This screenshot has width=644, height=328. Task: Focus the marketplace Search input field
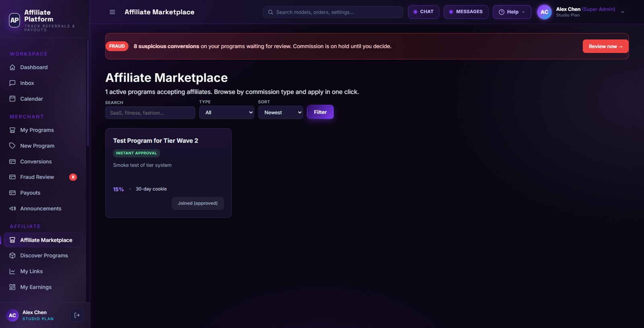pos(150,113)
